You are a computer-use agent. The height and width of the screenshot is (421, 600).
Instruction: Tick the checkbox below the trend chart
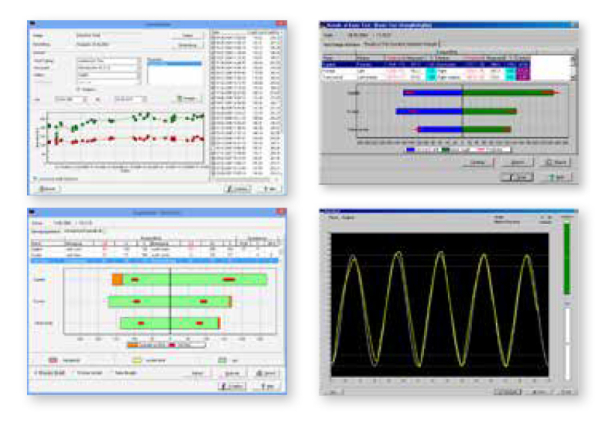[35, 179]
